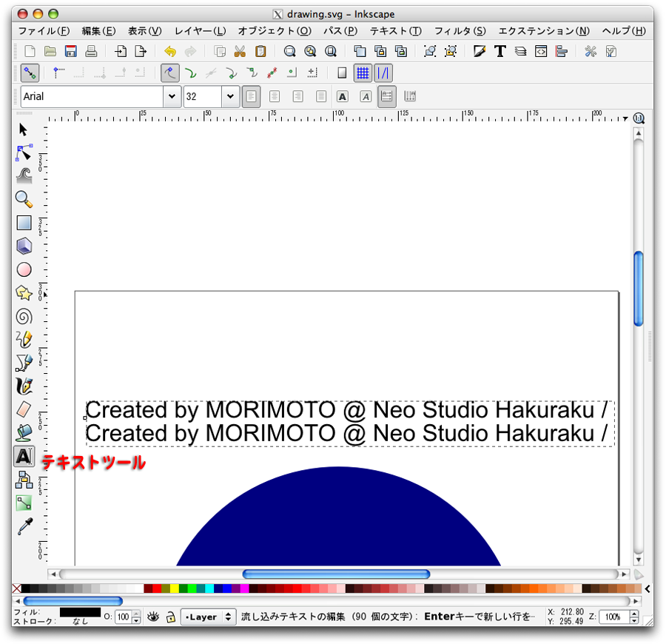Undo the last action
Image resolution: width=666 pixels, height=644 pixels.
(x=170, y=51)
